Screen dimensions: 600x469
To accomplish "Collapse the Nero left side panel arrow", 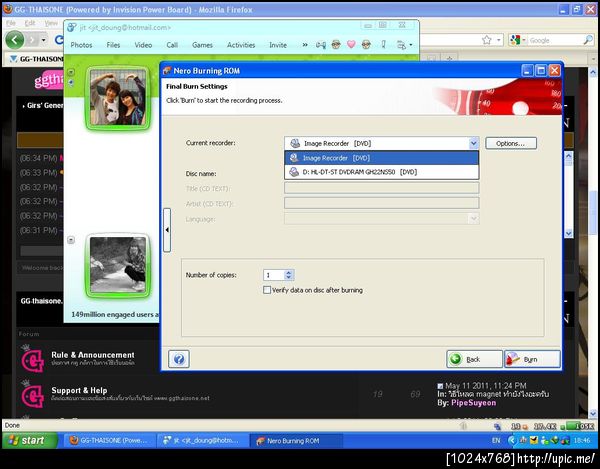I will 167,230.
